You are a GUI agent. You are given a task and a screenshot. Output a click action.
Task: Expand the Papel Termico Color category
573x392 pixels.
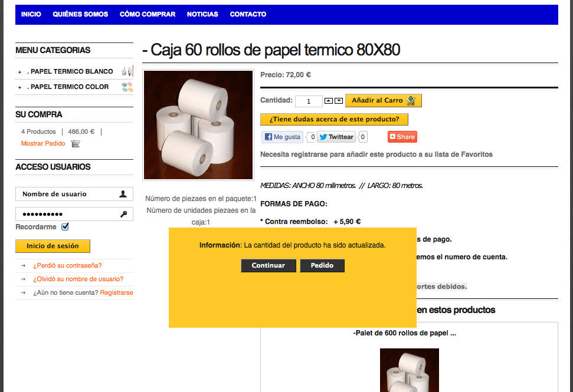tap(19, 87)
